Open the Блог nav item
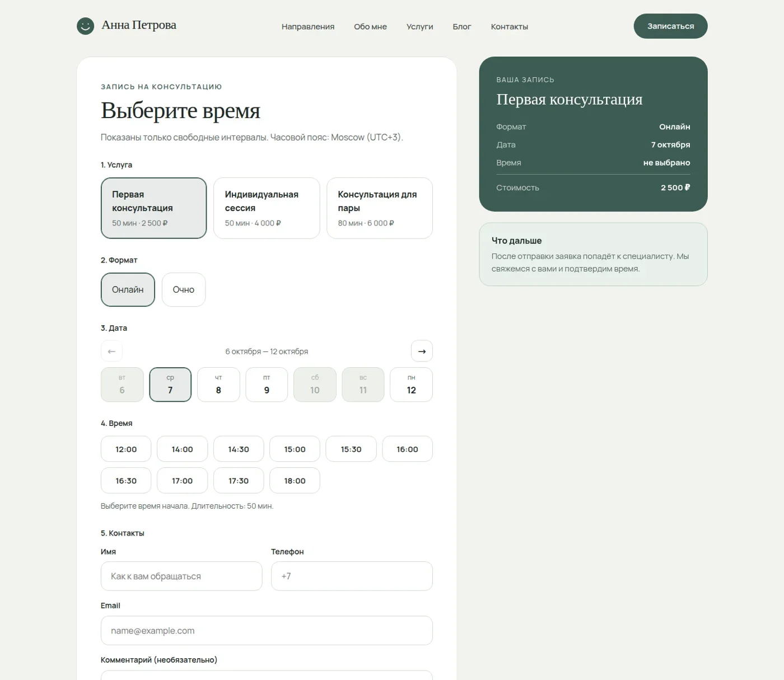 [x=462, y=26]
